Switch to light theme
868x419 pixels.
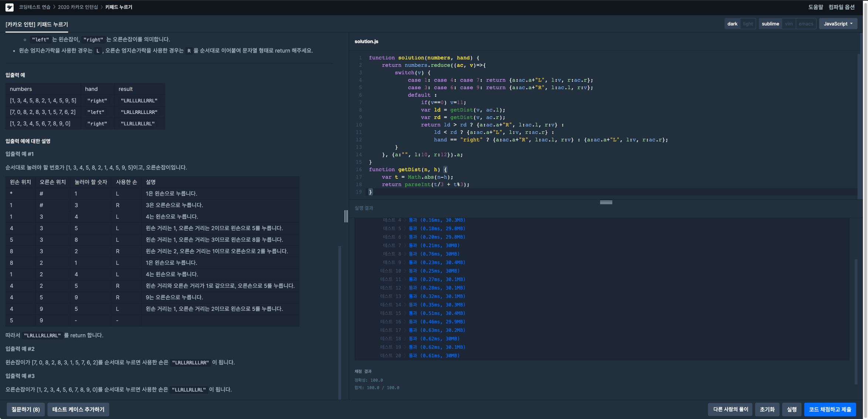pos(748,24)
